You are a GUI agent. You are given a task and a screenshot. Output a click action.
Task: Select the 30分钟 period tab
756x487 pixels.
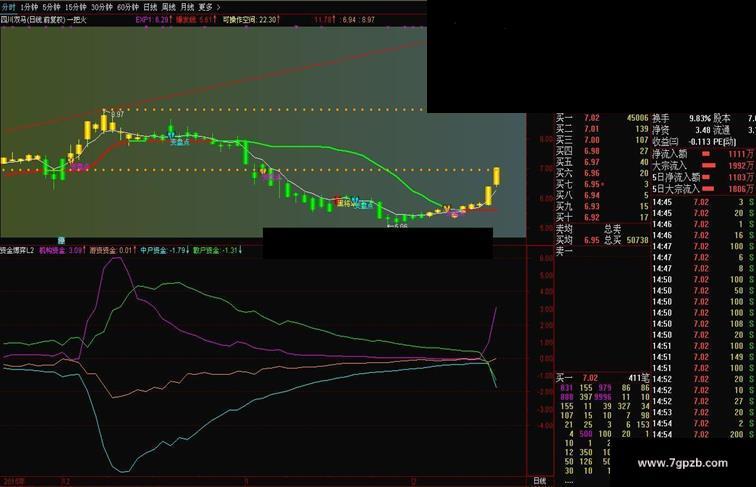tap(102, 7)
